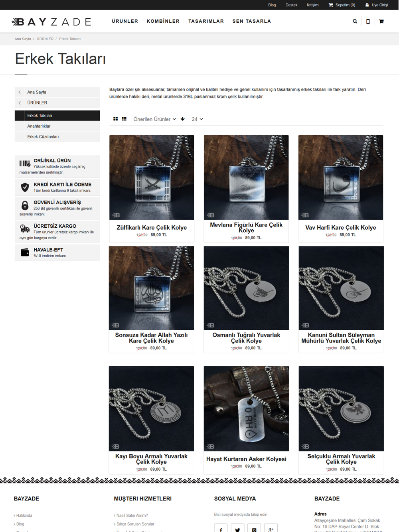Open the Instagram social icon

pyautogui.click(x=254, y=528)
